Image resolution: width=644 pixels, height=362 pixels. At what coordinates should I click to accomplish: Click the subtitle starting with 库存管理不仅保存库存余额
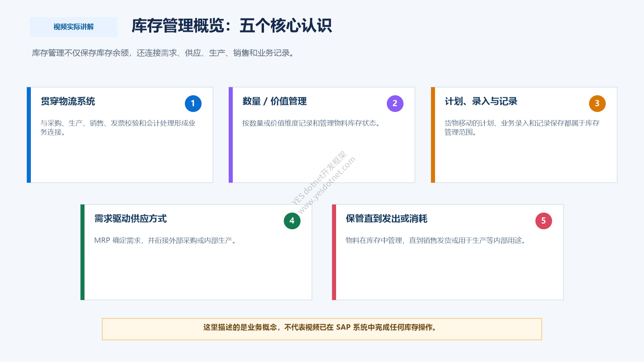164,53
